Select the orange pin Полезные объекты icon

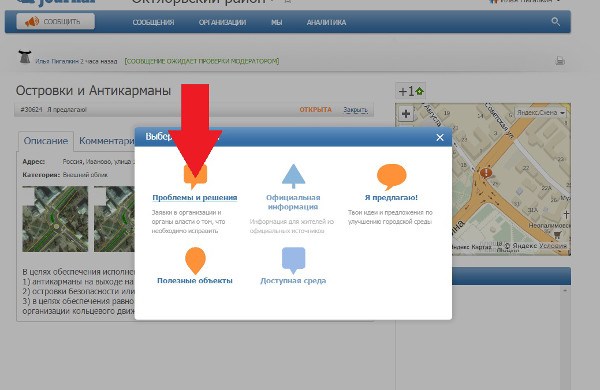pos(195,260)
